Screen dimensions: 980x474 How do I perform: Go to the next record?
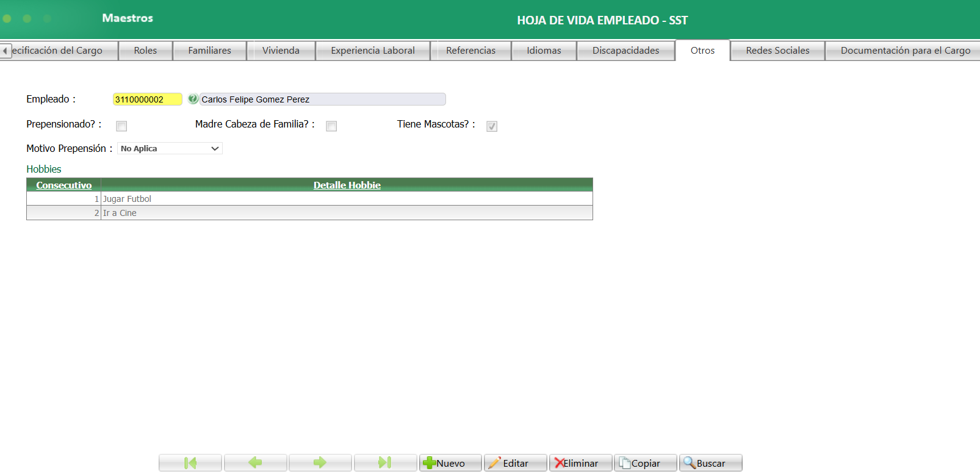coord(320,463)
